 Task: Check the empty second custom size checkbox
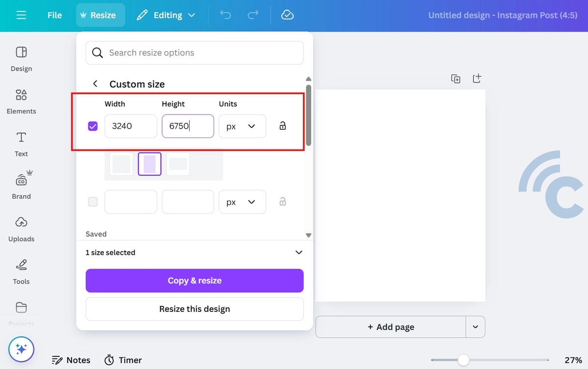click(93, 202)
